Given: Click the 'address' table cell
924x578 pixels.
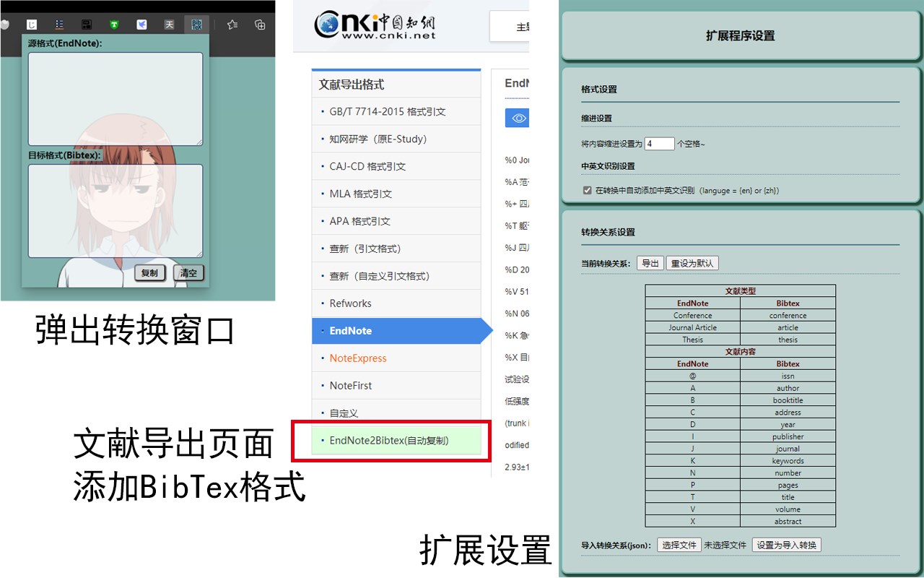Looking at the screenshot, I should (788, 413).
